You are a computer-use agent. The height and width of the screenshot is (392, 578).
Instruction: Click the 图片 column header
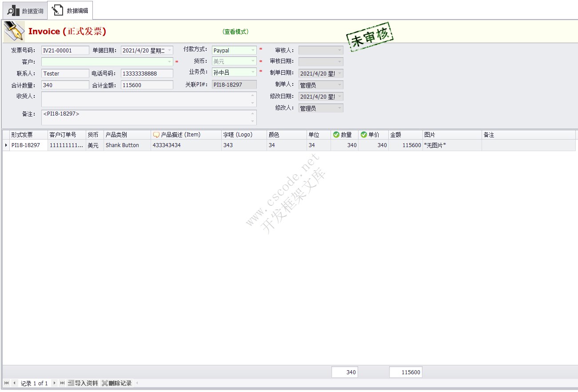point(452,135)
